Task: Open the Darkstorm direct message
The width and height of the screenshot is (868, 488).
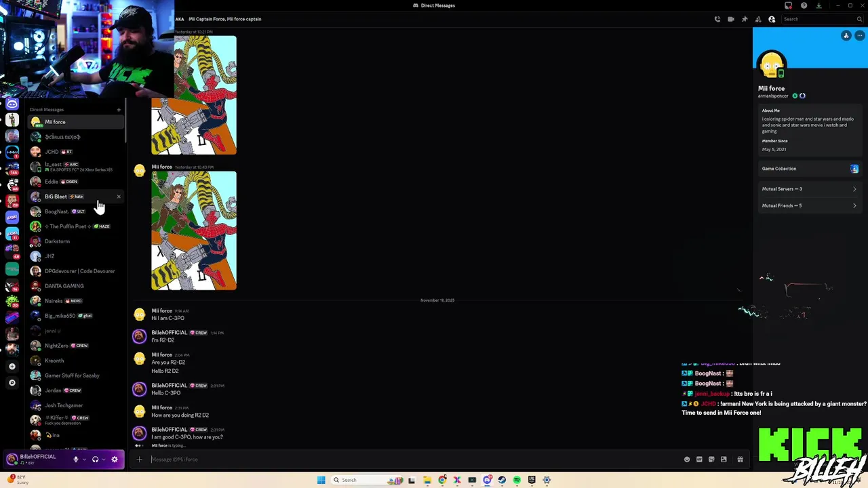Action: click(76, 241)
